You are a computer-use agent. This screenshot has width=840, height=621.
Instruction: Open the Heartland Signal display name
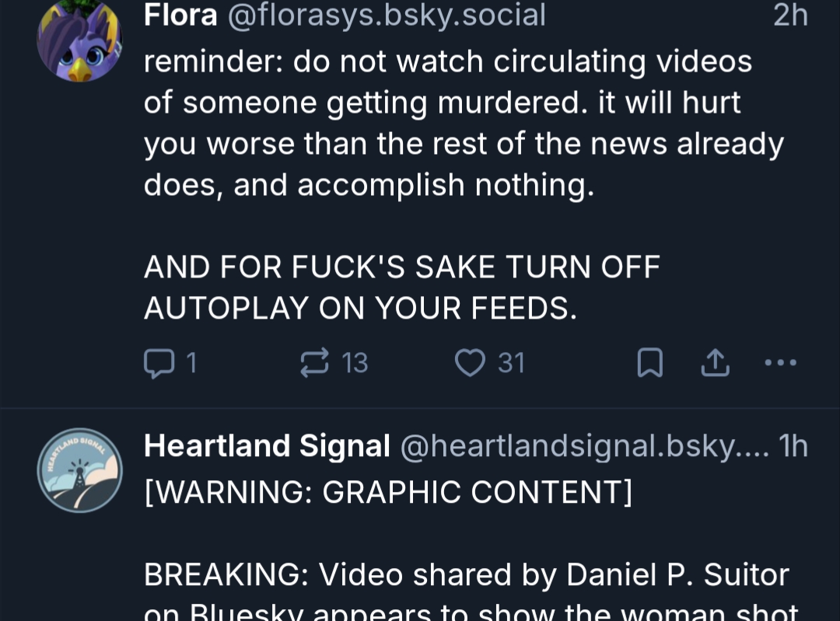[x=267, y=446]
